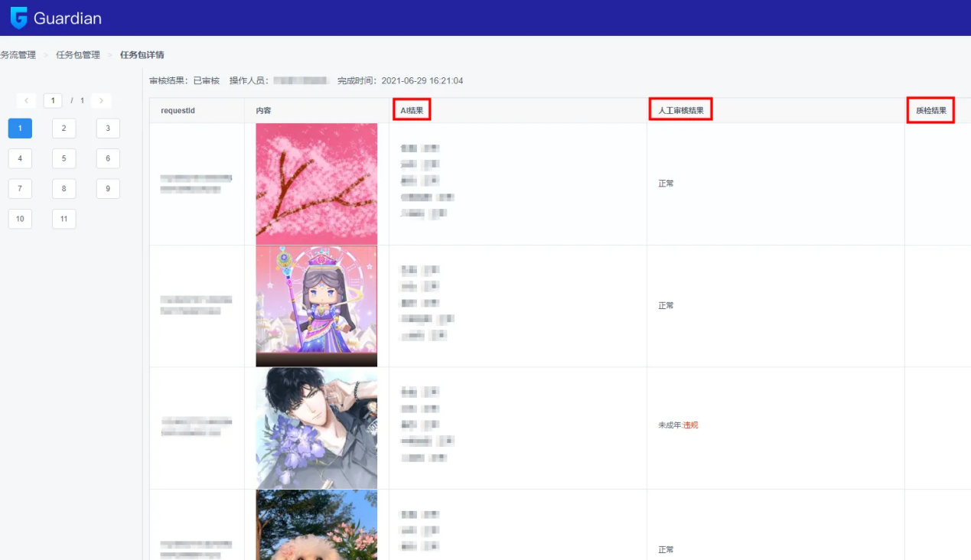
Task: Click red 违规 label in anime man row
Action: point(690,425)
